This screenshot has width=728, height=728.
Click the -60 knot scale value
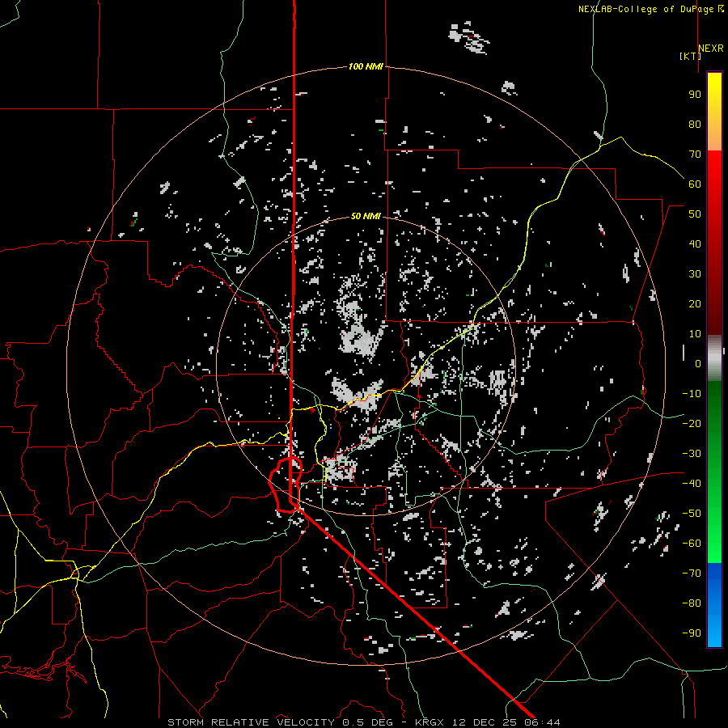[x=692, y=544]
